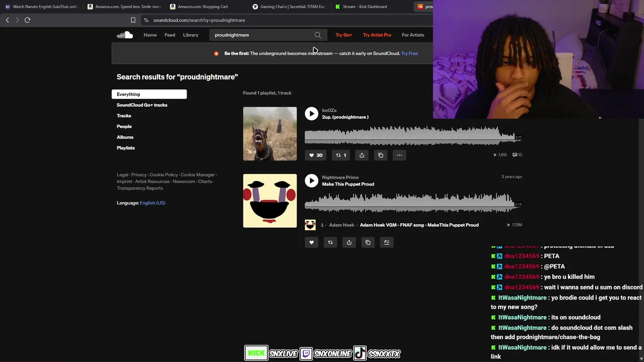Click the browser address bar URL

[199, 20]
